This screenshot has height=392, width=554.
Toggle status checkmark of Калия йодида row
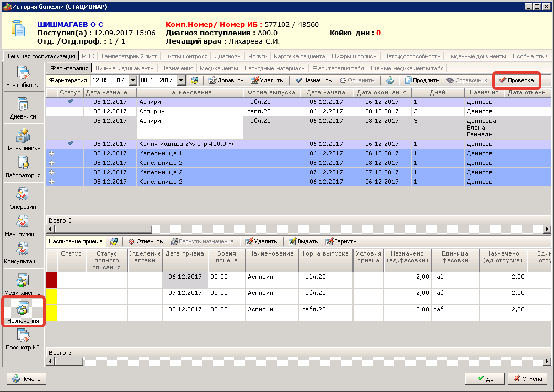pyautogui.click(x=71, y=143)
